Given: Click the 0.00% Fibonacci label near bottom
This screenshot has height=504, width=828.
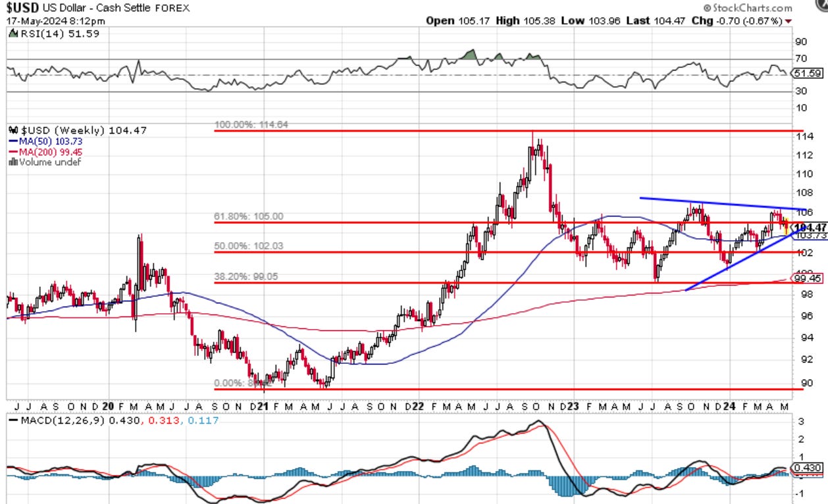Looking at the screenshot, I should point(242,383).
